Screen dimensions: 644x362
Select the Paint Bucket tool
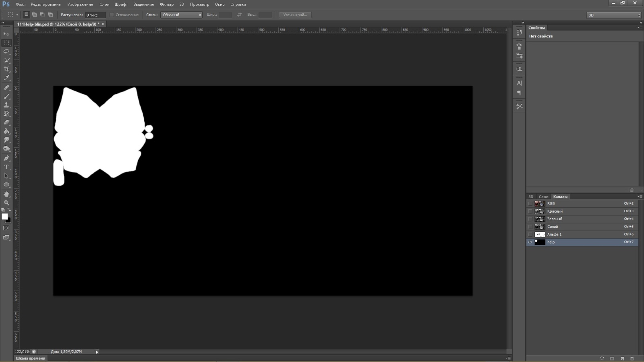point(6,131)
